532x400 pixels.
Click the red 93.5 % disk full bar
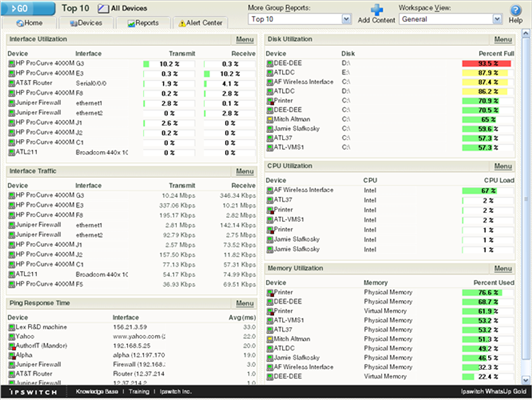click(487, 63)
